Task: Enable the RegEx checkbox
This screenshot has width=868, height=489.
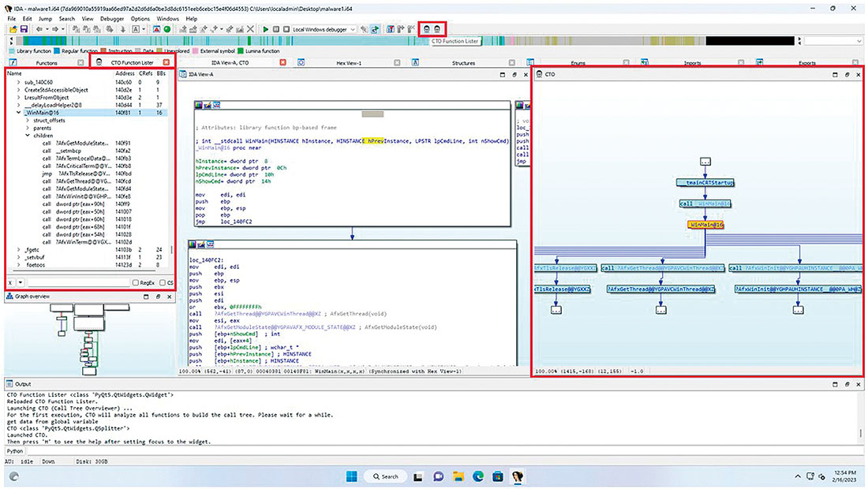Action: click(136, 282)
